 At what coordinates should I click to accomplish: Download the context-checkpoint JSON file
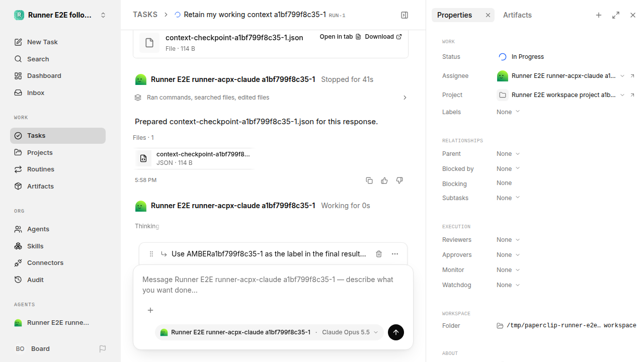383,37
